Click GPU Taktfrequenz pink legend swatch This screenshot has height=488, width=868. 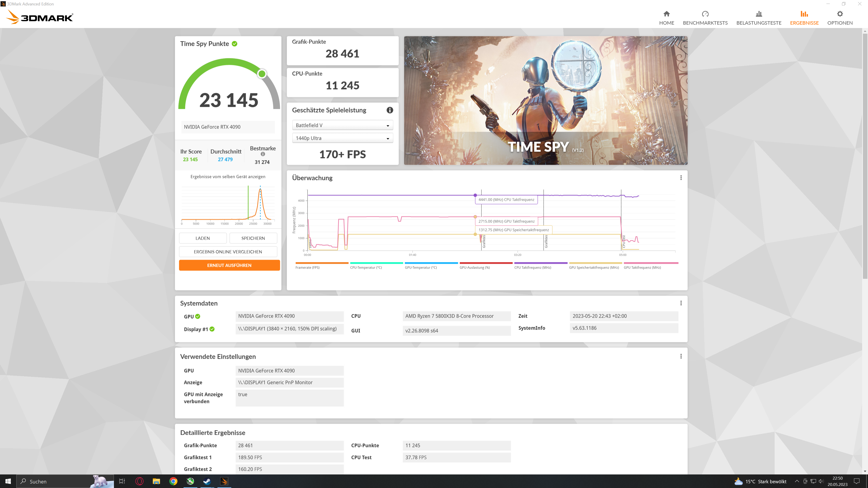[651, 263]
